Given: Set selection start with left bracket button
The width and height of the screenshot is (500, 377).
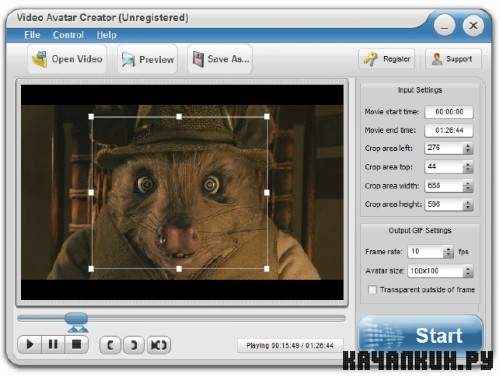Looking at the screenshot, I should tap(110, 345).
